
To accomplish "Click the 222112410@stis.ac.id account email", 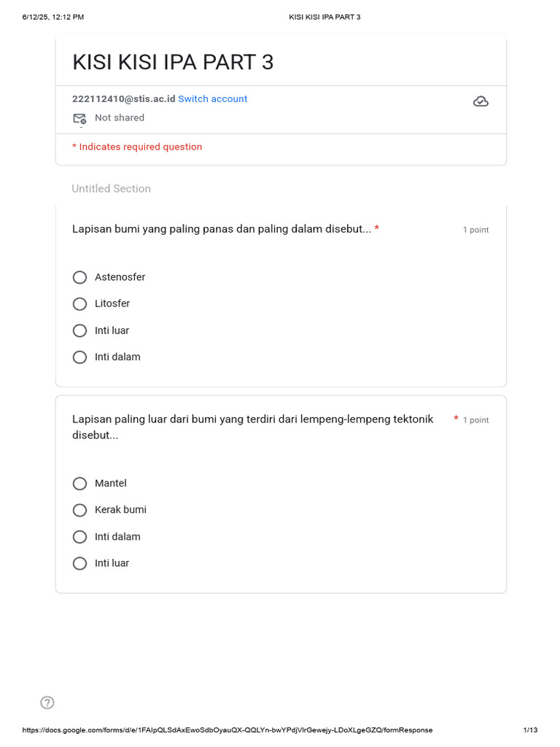I will pyautogui.click(x=123, y=98).
